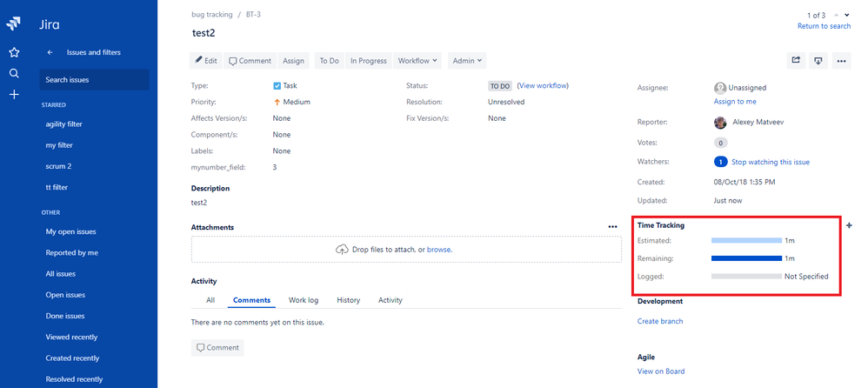Select Open issues filter
868x388 pixels.
tap(65, 295)
